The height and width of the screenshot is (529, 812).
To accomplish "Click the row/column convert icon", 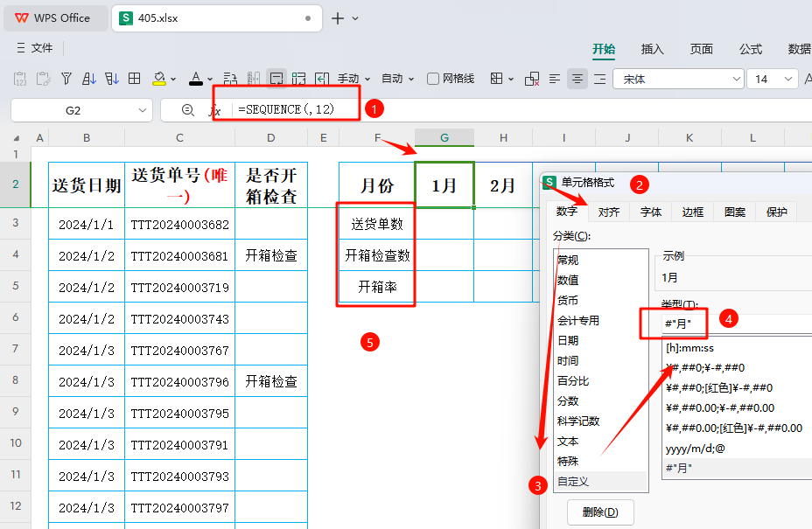I will (x=230, y=79).
